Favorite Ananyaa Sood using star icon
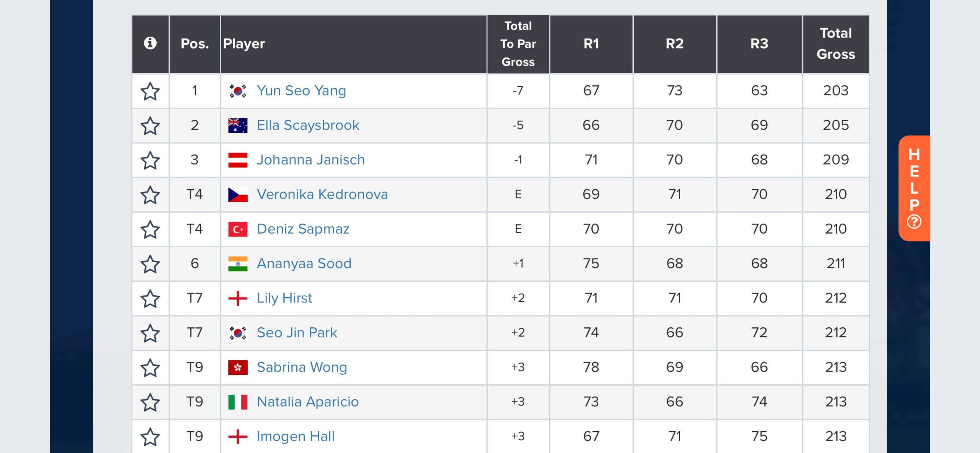 click(x=150, y=264)
